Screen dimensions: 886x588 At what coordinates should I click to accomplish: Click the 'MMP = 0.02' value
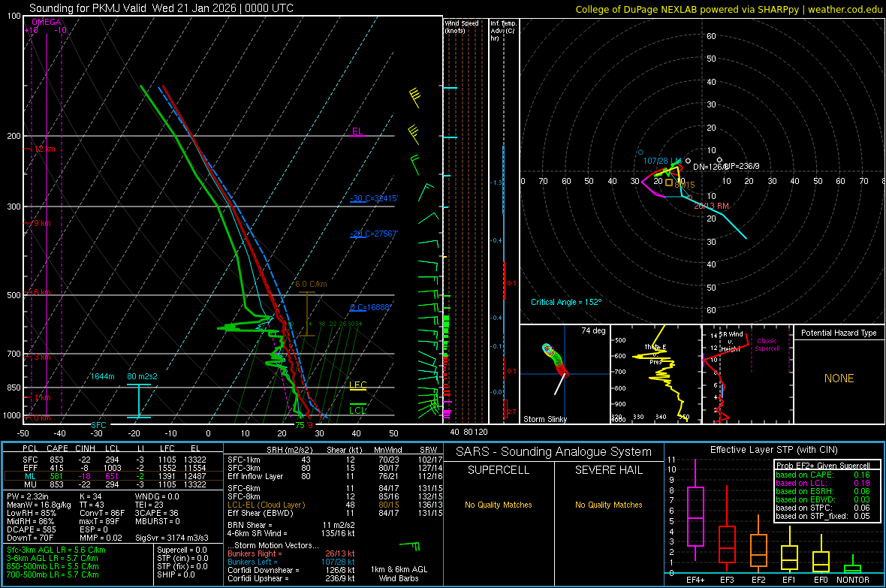click(101, 538)
